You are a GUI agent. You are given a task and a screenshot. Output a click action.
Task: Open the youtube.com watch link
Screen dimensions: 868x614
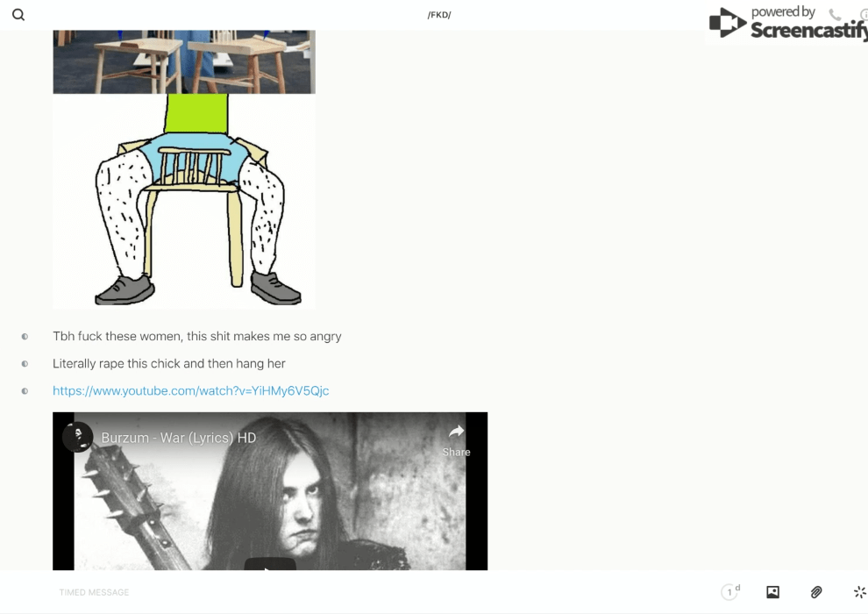[x=190, y=391]
